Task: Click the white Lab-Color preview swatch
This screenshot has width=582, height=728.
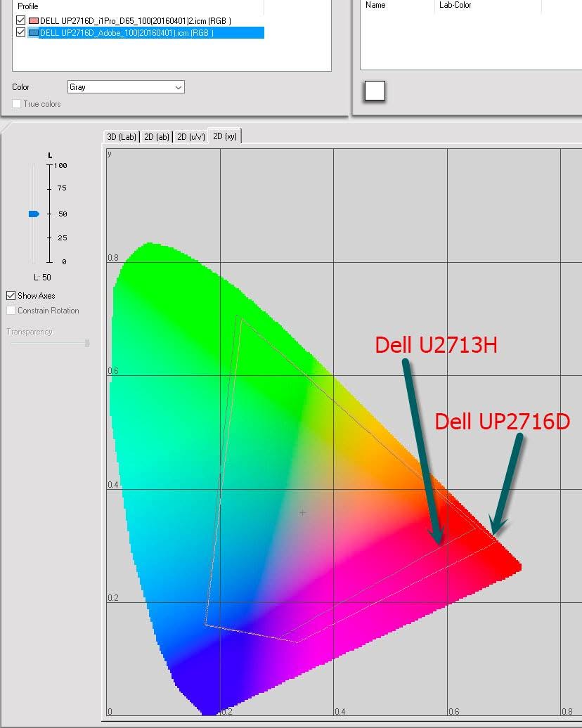Action: coord(375,91)
